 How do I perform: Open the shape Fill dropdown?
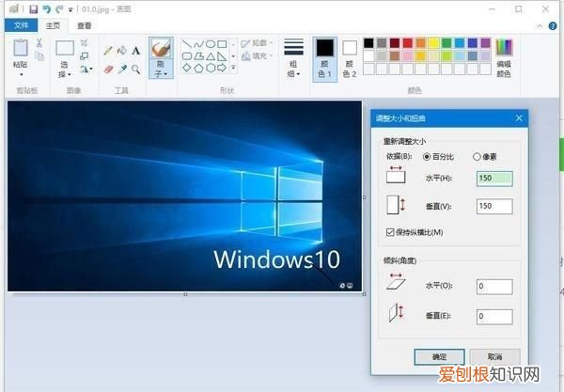(x=257, y=56)
